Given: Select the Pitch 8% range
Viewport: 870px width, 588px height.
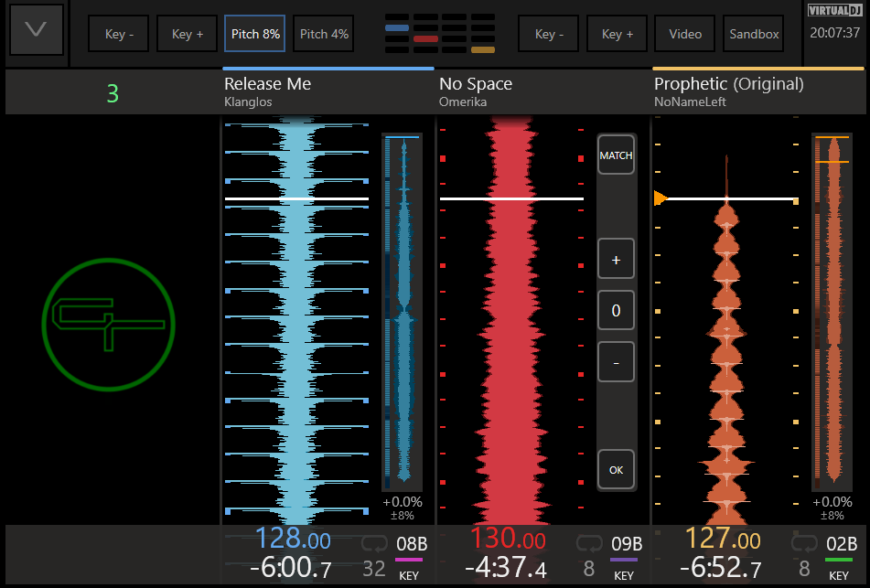Looking at the screenshot, I should click(x=255, y=34).
